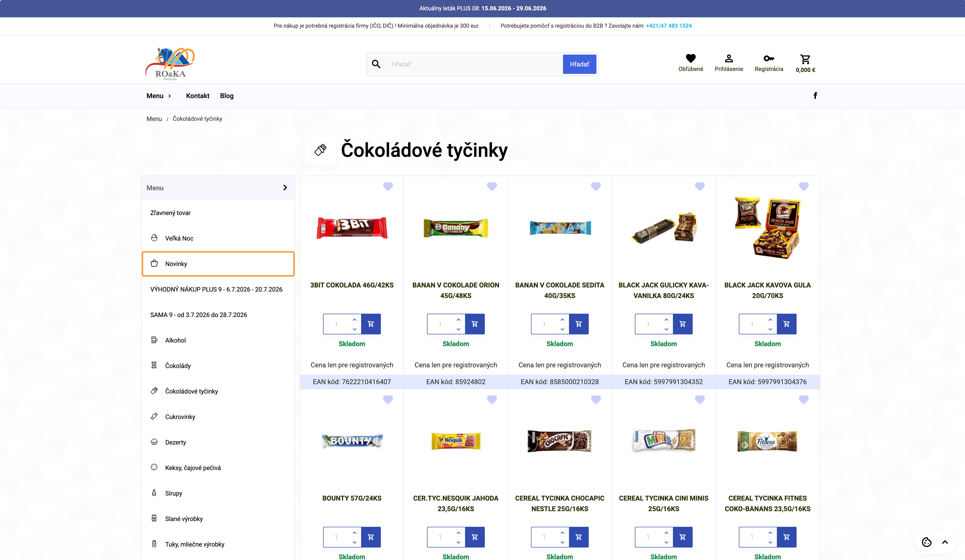Add BANAN V COKOLADE ORION to cart
The height and width of the screenshot is (560, 965).
(475, 324)
